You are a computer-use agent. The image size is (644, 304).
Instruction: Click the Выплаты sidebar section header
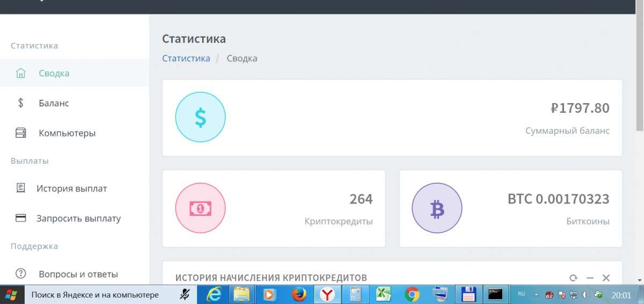pos(30,161)
